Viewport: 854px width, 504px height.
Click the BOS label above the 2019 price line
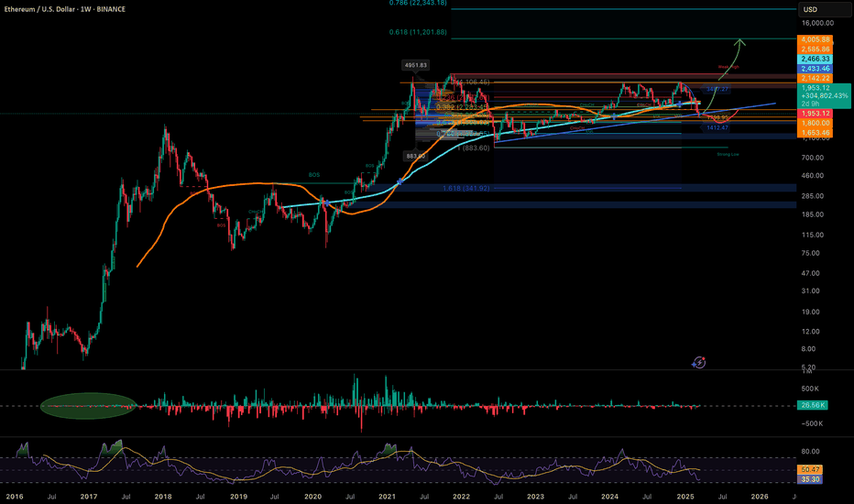pyautogui.click(x=314, y=175)
